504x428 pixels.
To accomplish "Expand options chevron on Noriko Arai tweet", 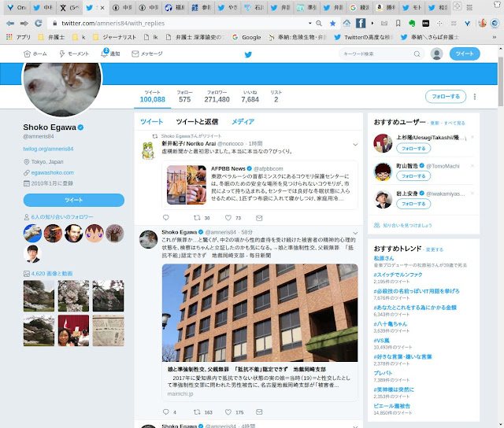I will [355, 145].
